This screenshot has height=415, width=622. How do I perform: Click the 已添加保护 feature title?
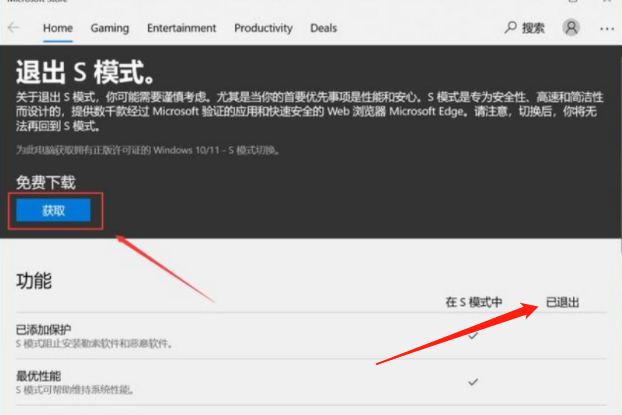(44, 329)
